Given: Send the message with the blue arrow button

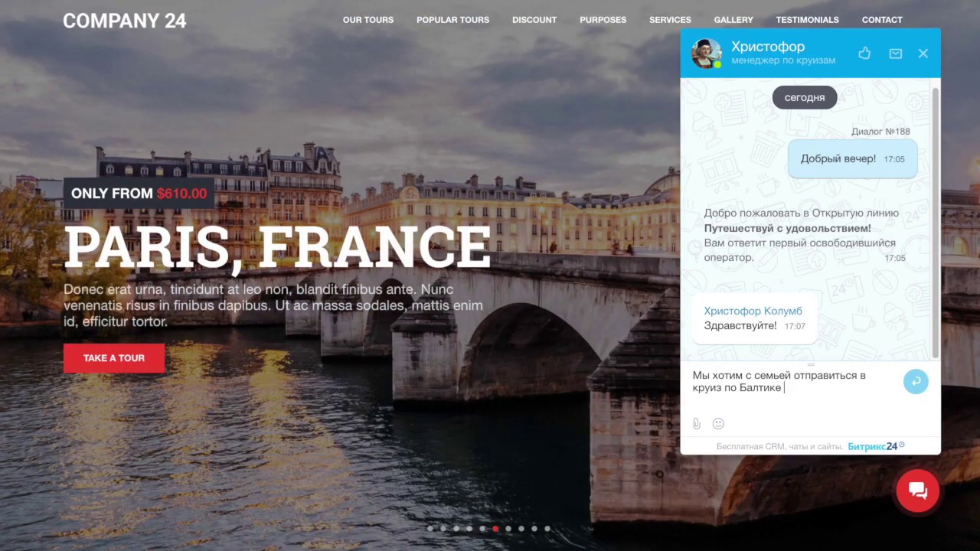Looking at the screenshot, I should pyautogui.click(x=916, y=381).
